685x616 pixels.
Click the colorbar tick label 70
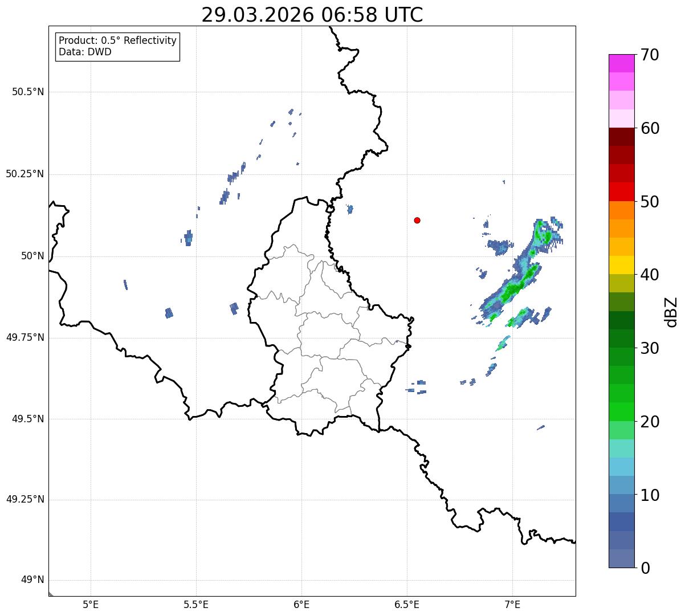pos(650,55)
